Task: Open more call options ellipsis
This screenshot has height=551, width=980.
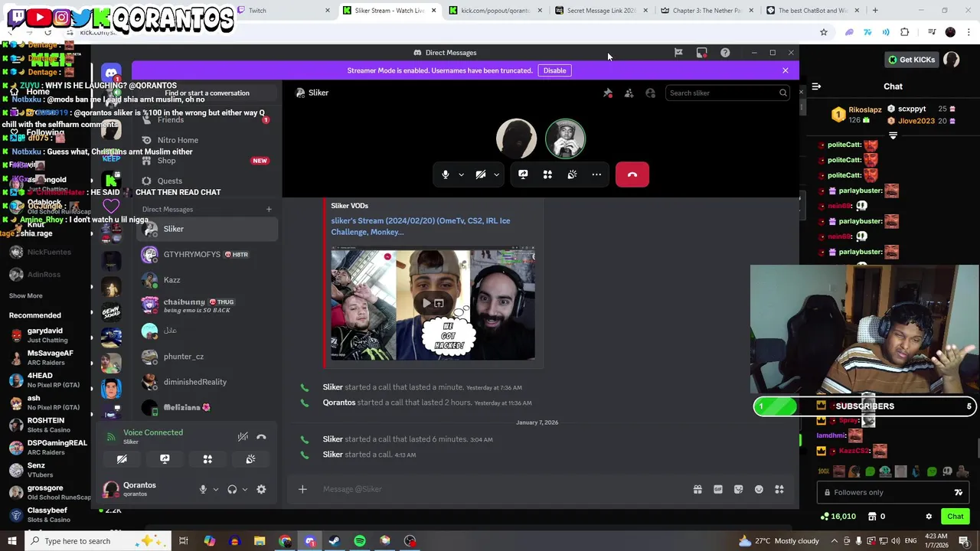Action: point(596,174)
